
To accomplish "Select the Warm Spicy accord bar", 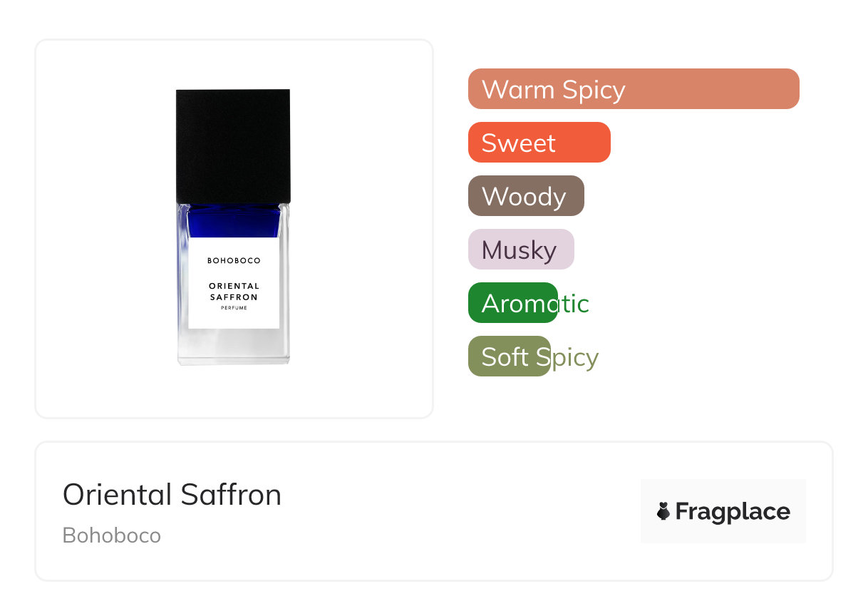I will pyautogui.click(x=634, y=89).
